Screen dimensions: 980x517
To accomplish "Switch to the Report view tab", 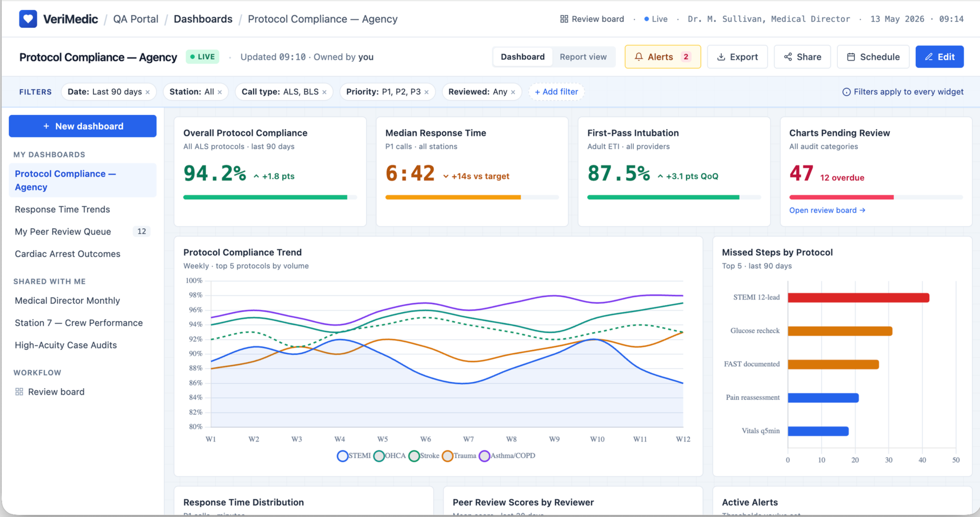I will coord(583,57).
